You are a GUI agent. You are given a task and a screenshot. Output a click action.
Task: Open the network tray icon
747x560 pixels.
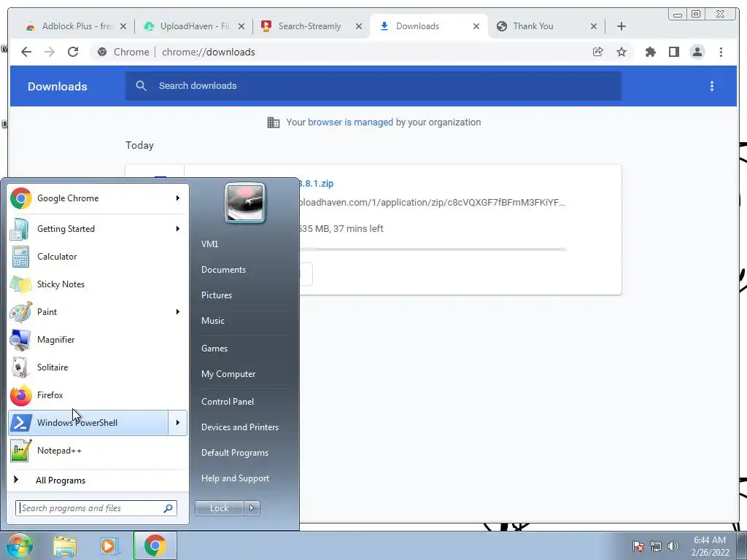coord(656,546)
